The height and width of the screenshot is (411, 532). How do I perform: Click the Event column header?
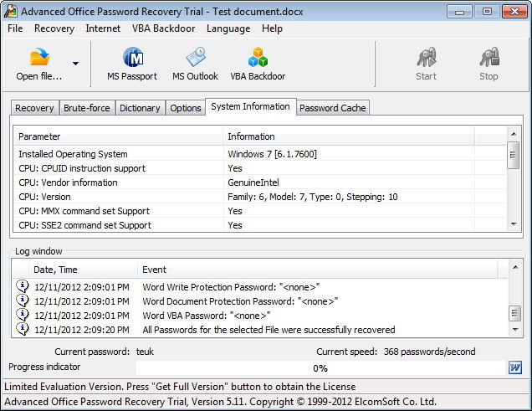(x=318, y=270)
